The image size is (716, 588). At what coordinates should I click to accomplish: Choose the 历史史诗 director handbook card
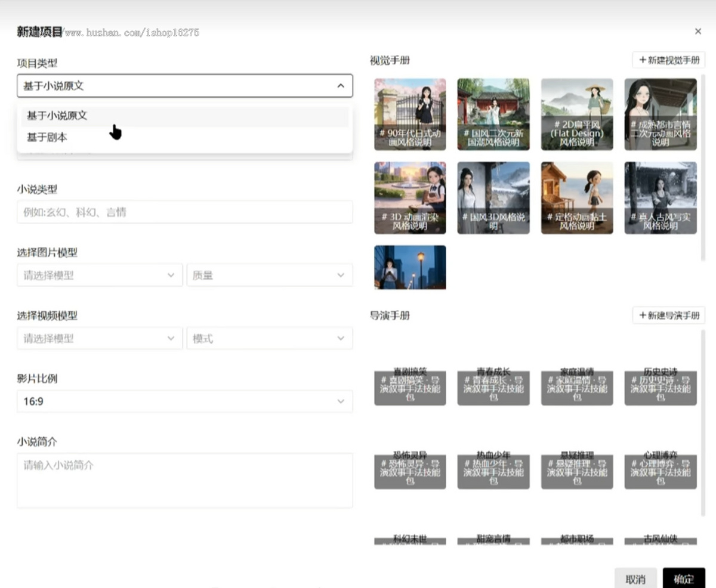pos(661,386)
